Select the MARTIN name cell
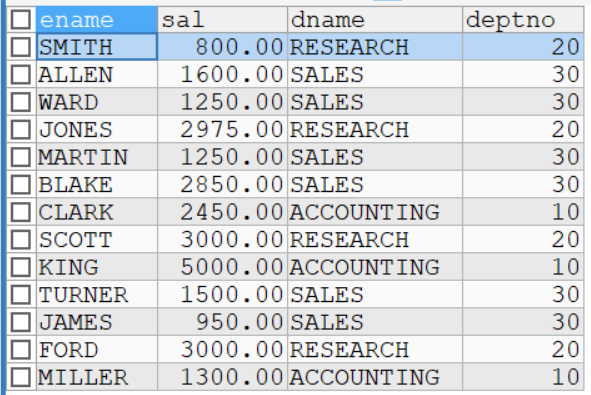Image resolution: width=591 pixels, height=395 pixels. coord(97,157)
